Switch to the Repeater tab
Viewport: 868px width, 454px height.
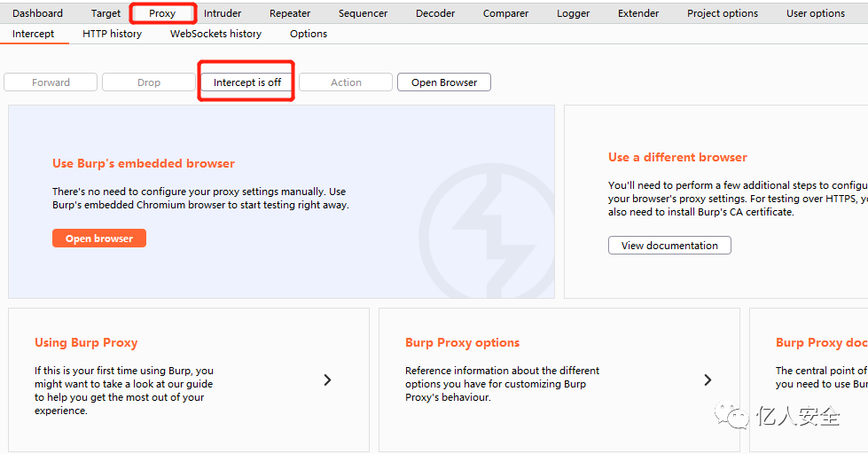point(290,13)
